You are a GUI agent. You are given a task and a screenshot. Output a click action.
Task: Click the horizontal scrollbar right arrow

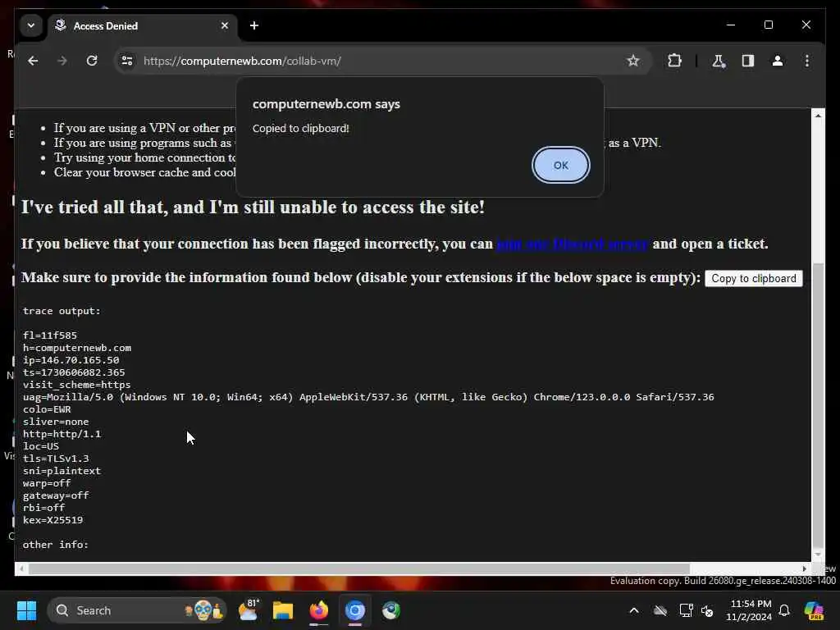[804, 569]
